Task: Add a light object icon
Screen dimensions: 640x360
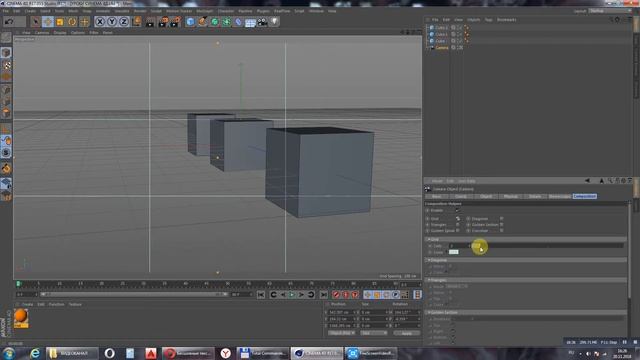Action: coord(274,22)
